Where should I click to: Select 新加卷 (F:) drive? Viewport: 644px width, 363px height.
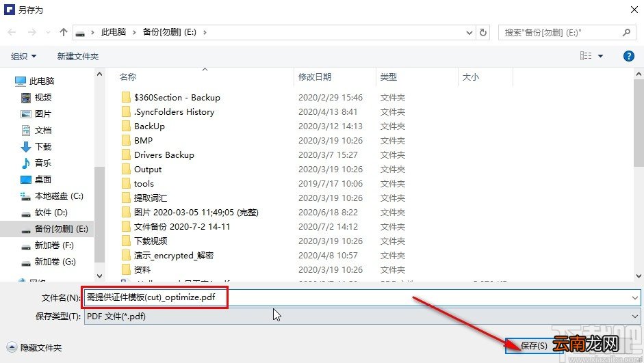(48, 245)
